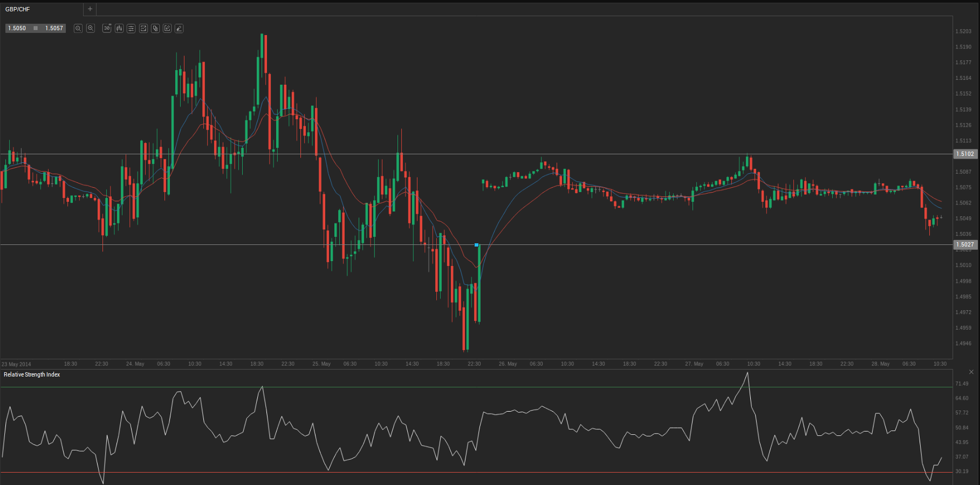Click the ask price 1.5057
This screenshot has height=485, width=980.
[54, 28]
